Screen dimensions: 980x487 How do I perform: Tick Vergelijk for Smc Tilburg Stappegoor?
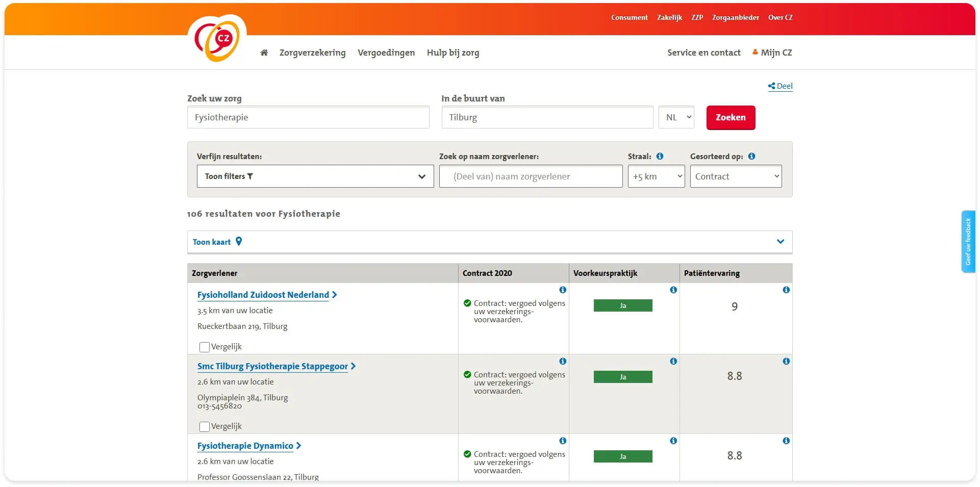click(205, 427)
